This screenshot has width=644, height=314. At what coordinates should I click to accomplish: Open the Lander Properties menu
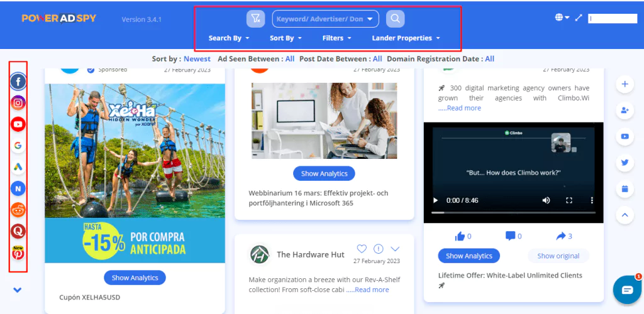click(x=406, y=38)
